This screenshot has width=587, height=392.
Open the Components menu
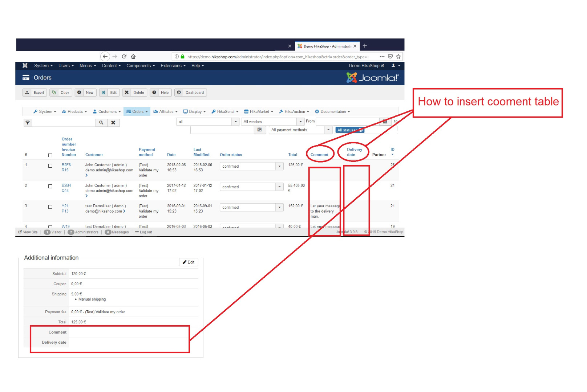[x=141, y=66]
